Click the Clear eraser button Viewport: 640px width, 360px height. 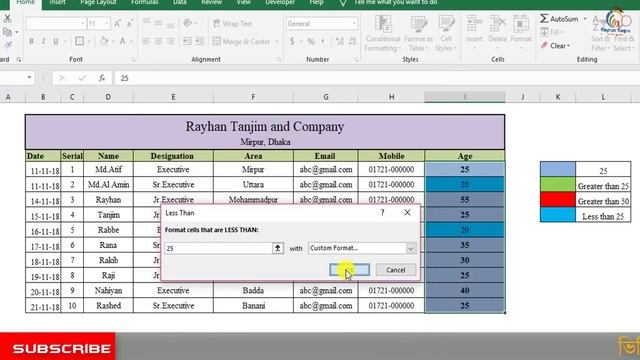pos(554,46)
